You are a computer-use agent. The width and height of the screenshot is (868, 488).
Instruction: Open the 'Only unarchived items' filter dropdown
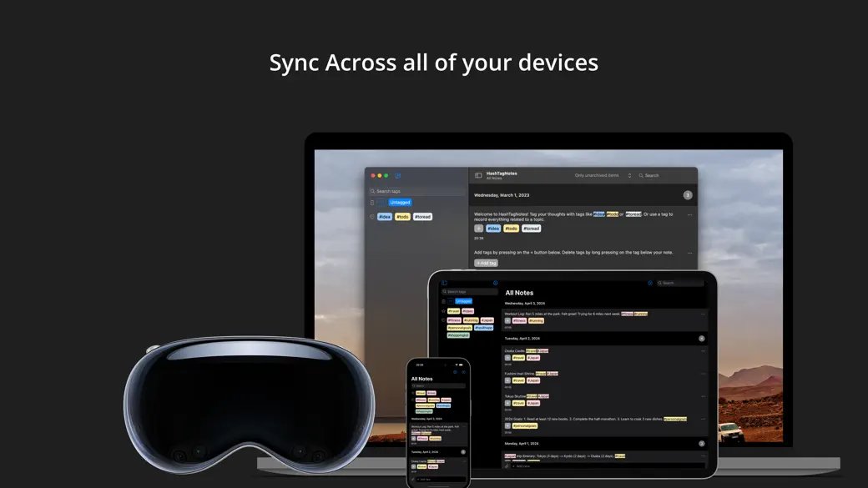click(603, 175)
